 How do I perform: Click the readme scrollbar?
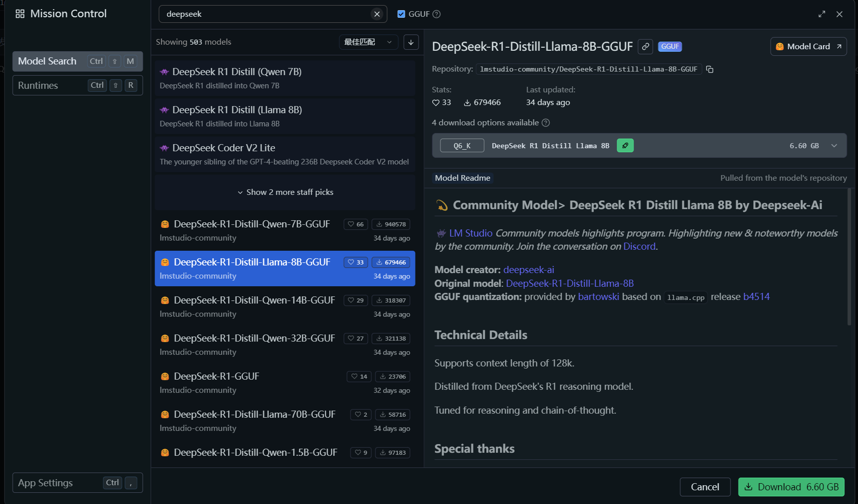(849, 257)
